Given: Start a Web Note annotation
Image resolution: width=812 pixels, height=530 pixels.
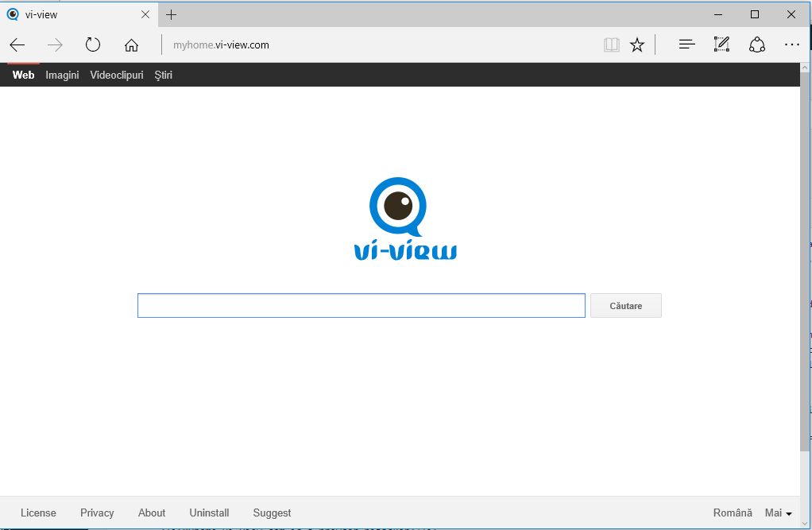Looking at the screenshot, I should [721, 44].
